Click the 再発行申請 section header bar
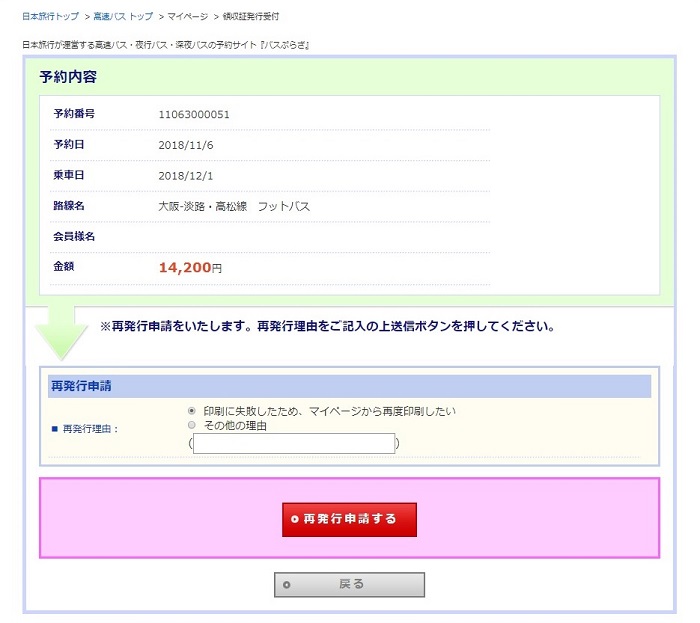Image resolution: width=700 pixels, height=623 pixels. [349, 386]
